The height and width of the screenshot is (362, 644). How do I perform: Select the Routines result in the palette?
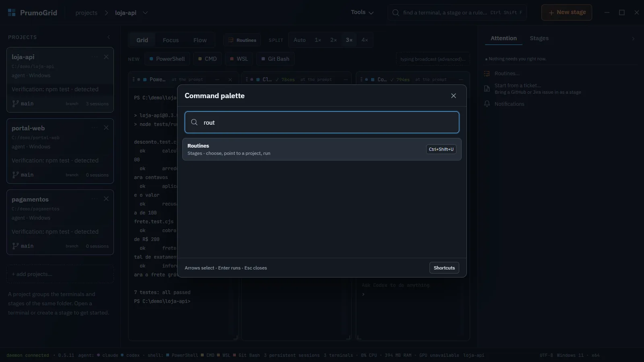coord(322,149)
